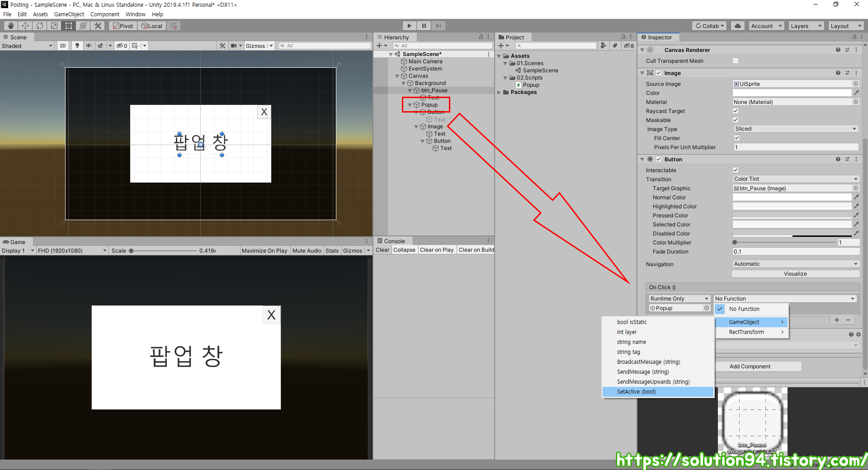
Task: Open the Layers dropdown
Action: (x=806, y=26)
